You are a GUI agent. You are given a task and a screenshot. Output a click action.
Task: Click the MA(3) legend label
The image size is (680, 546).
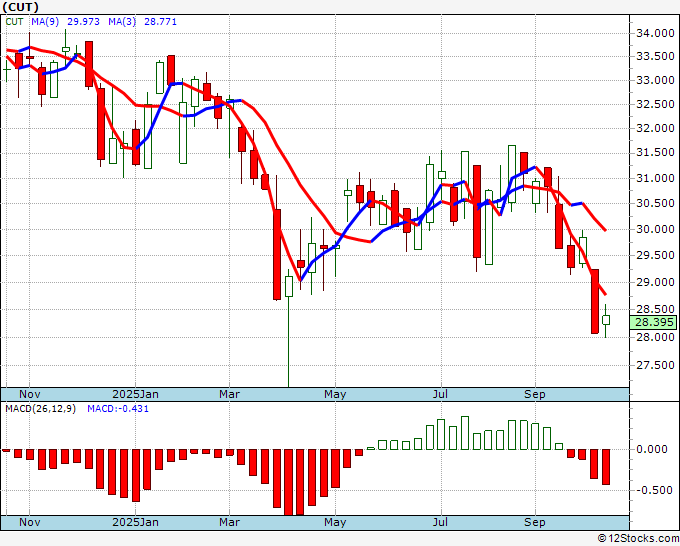point(122,22)
